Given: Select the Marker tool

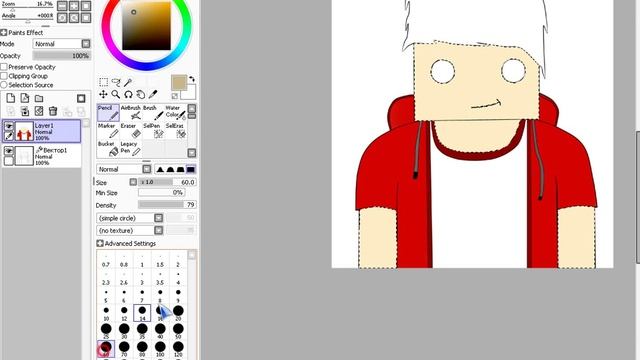Looking at the screenshot, I should coord(108,131).
